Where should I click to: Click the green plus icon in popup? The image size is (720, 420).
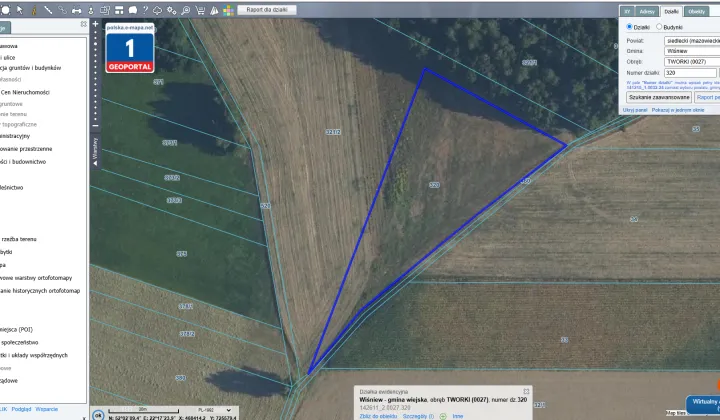[x=443, y=416]
